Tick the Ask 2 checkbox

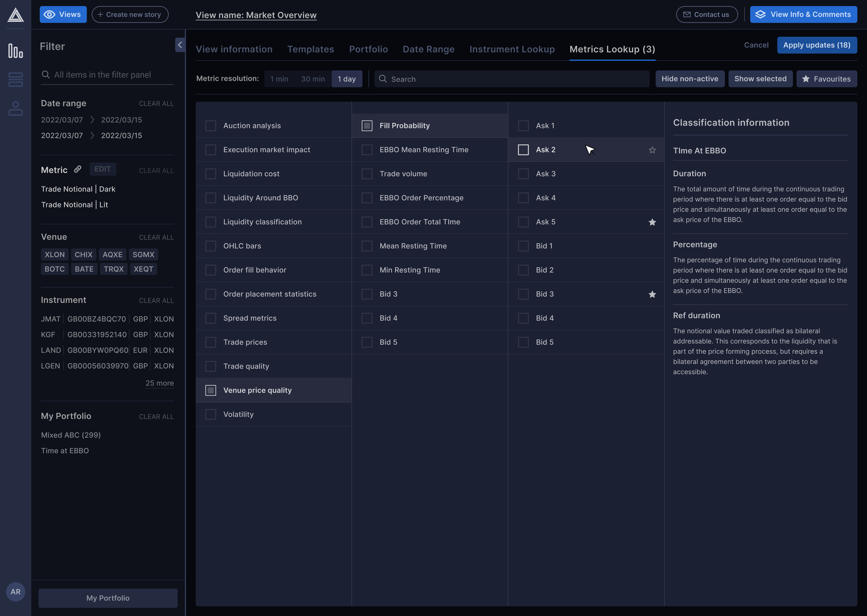click(x=523, y=150)
